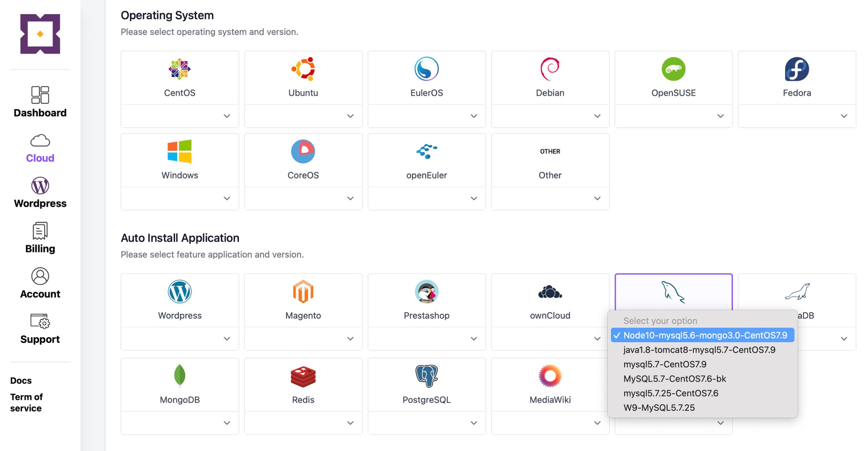Viewport: 868px width, 451px height.
Task: Pick MySQL5.7-CentOS7.6-bk from the list
Action: (702, 379)
